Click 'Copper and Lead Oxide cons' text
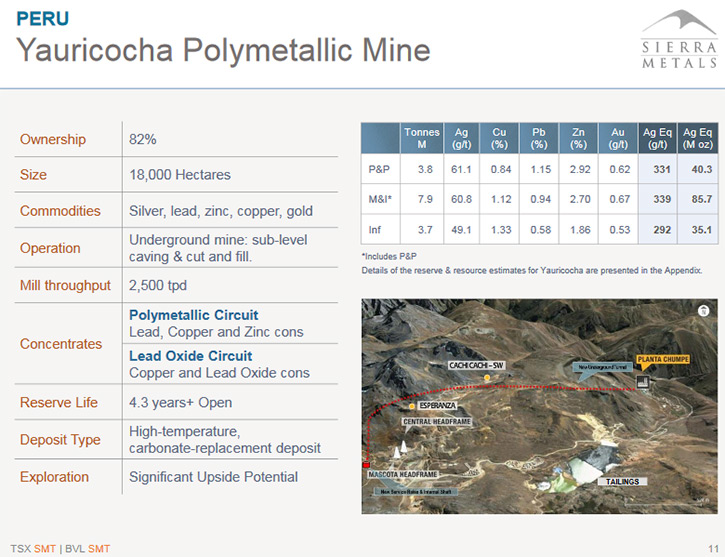Image resolution: width=725 pixels, height=557 pixels. 220,373
